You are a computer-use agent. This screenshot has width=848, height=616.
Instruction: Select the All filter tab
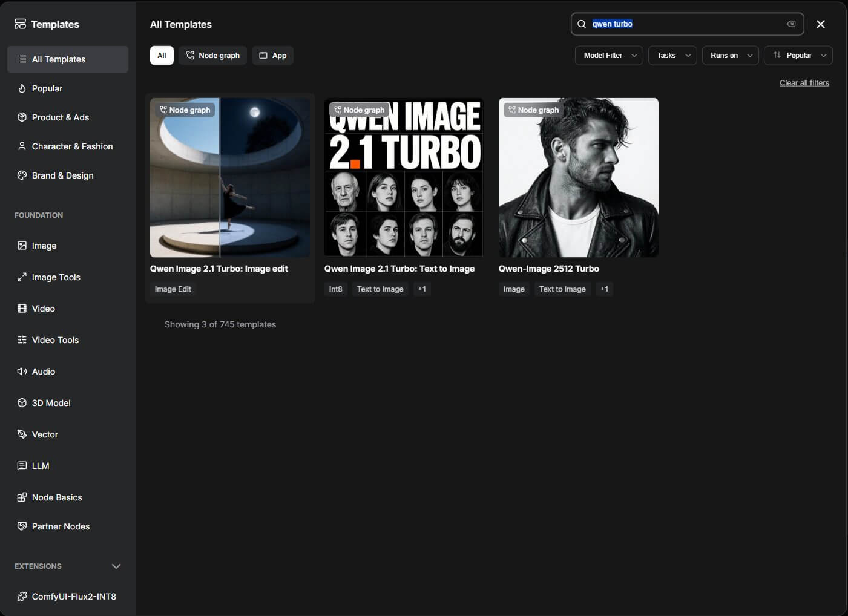(162, 56)
